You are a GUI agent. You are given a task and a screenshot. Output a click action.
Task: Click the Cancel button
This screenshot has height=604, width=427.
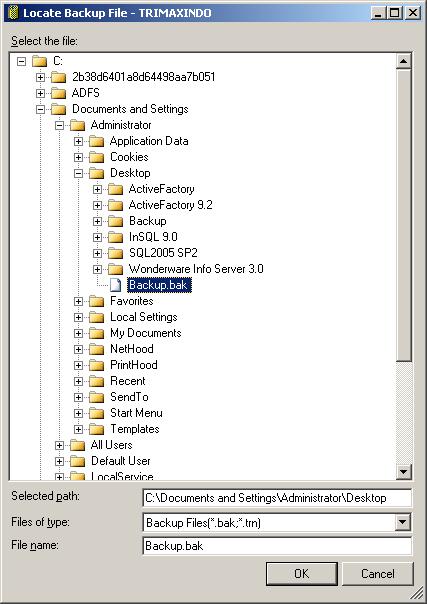377,574
